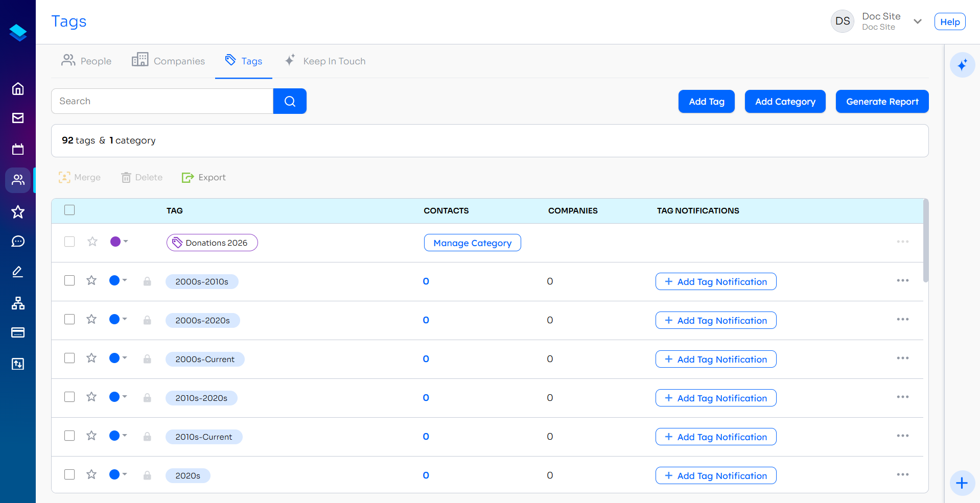Screen dimensions: 980x503
Task: Open the credit card icon in sidebar
Action: (x=18, y=332)
